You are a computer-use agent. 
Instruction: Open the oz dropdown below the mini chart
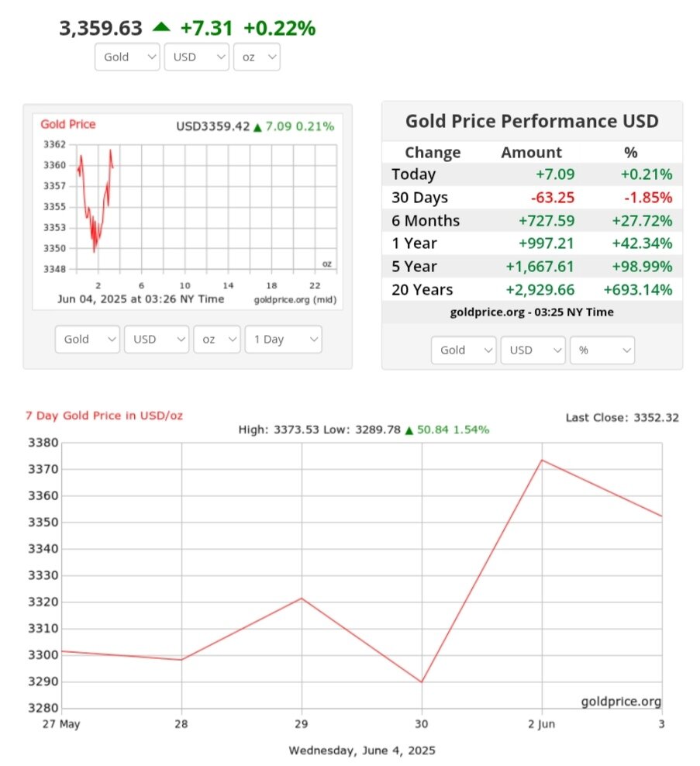[x=216, y=340]
